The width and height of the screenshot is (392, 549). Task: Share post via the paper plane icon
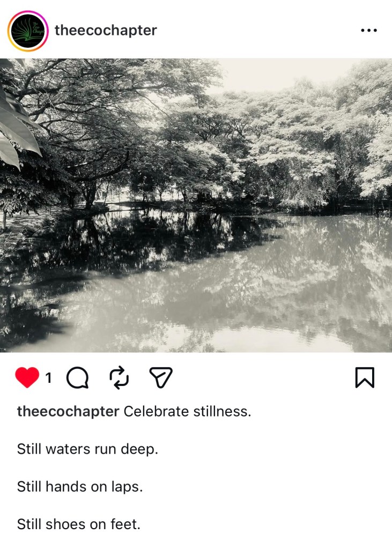click(x=160, y=379)
